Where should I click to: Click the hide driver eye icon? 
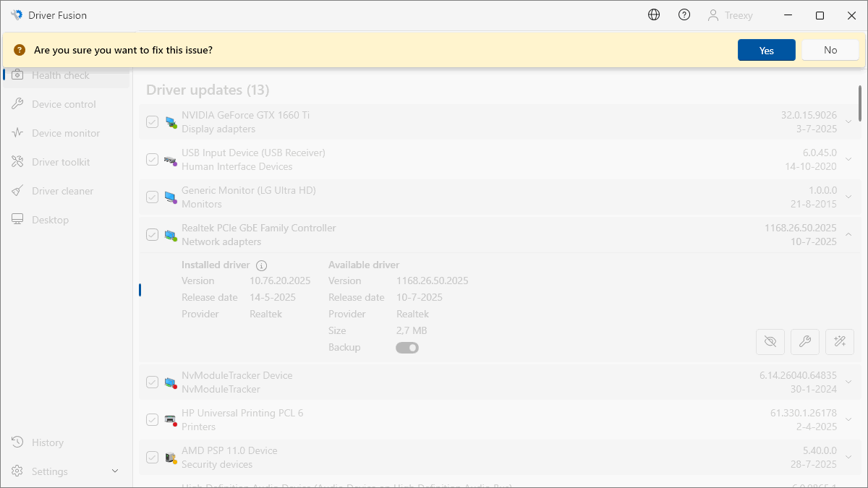[770, 342]
